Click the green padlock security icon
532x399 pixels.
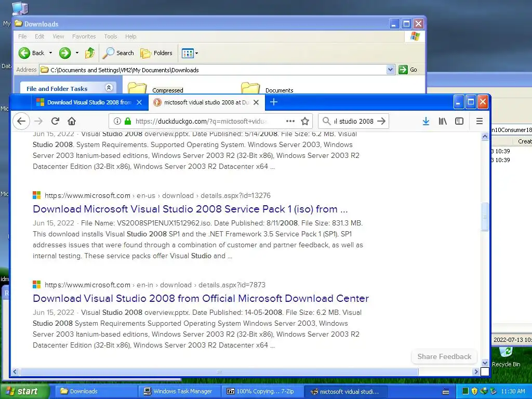[128, 121]
